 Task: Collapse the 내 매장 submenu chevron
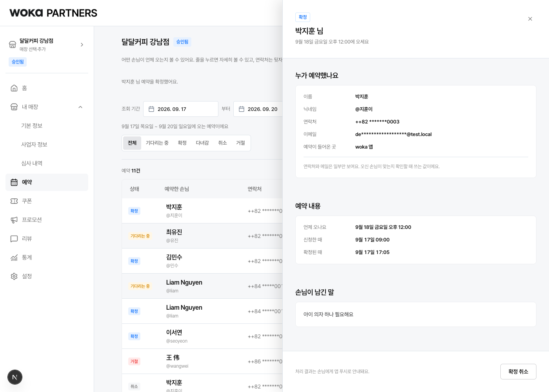pyautogui.click(x=80, y=107)
